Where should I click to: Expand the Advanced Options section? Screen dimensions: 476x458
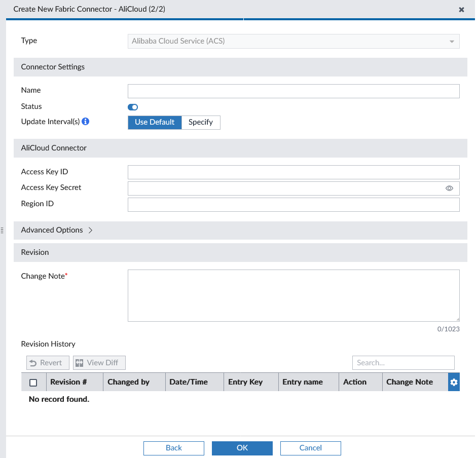56,230
